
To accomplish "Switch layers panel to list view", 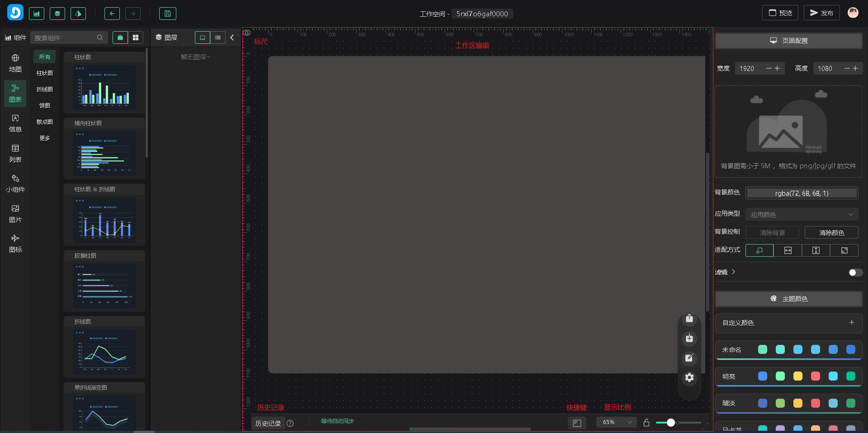I will [x=218, y=38].
